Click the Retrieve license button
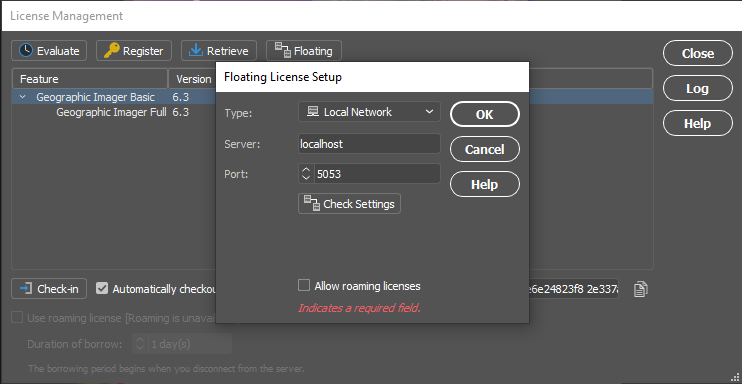Screen dimensions: 742x384 219,51
